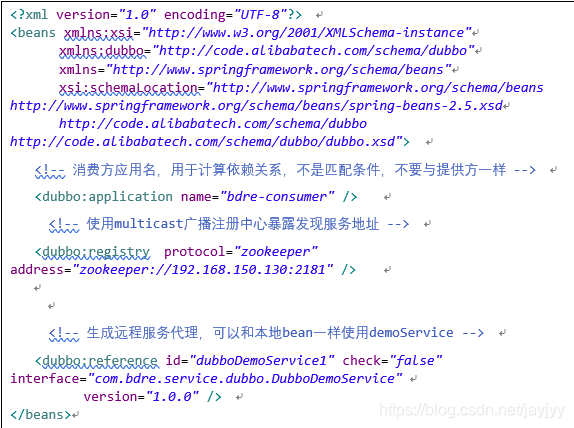Viewport: 574px width, 428px height.
Task: Click the xmlns:dubbo attribute name
Action: [102, 51]
